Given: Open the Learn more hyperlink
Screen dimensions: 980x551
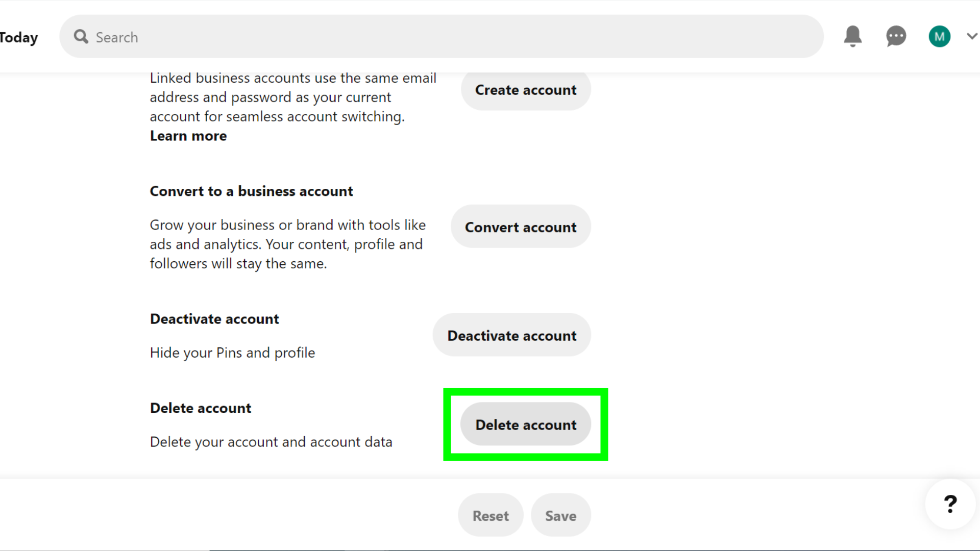Looking at the screenshot, I should (x=188, y=135).
